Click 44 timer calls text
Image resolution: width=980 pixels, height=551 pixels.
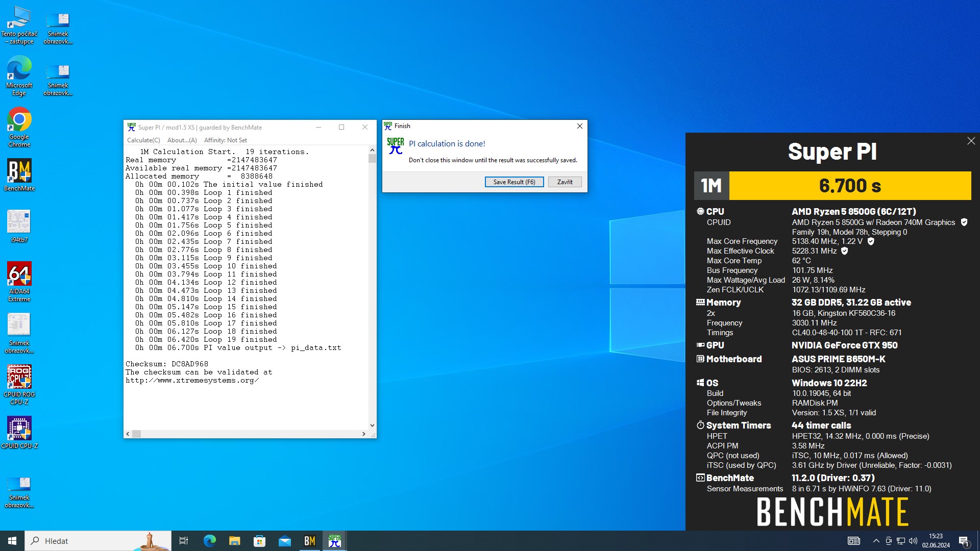click(x=821, y=425)
